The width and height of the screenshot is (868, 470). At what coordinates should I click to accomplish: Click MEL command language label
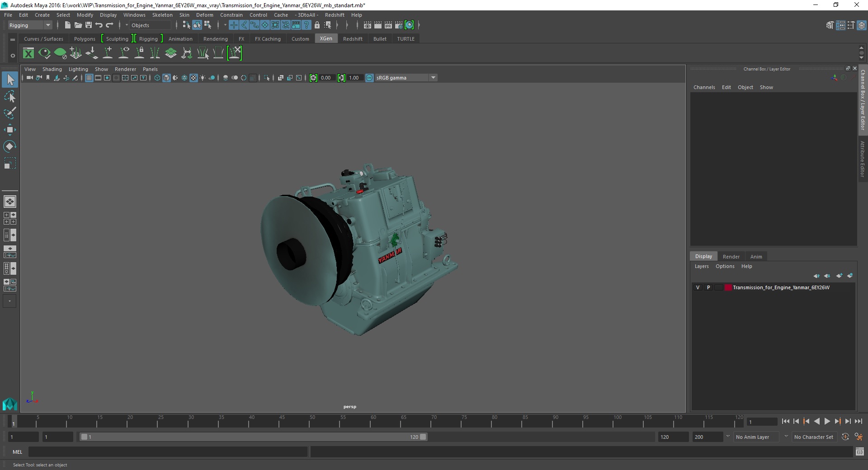[17, 452]
